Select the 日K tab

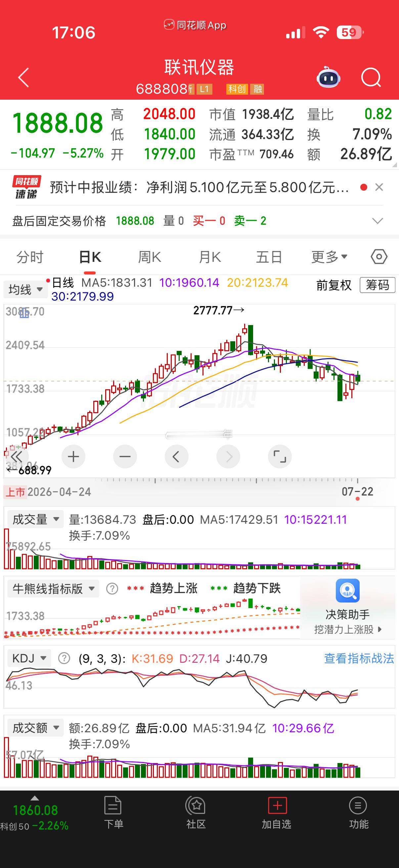(90, 257)
